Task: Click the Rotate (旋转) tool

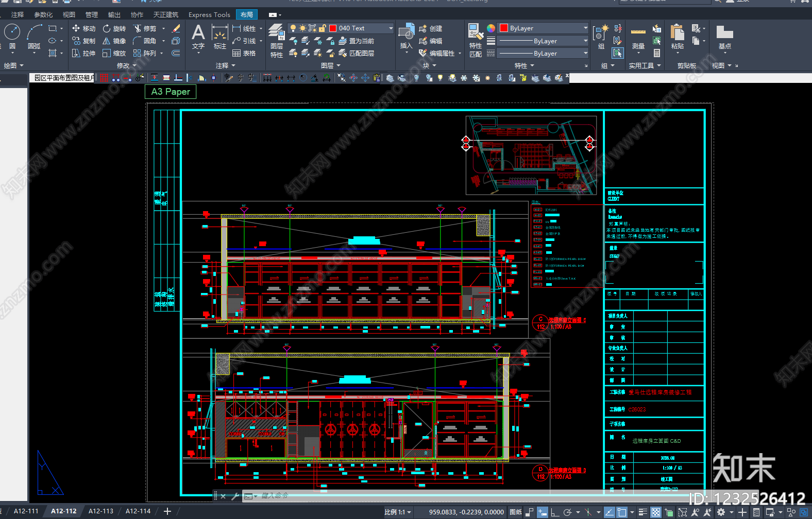Action: [114, 28]
